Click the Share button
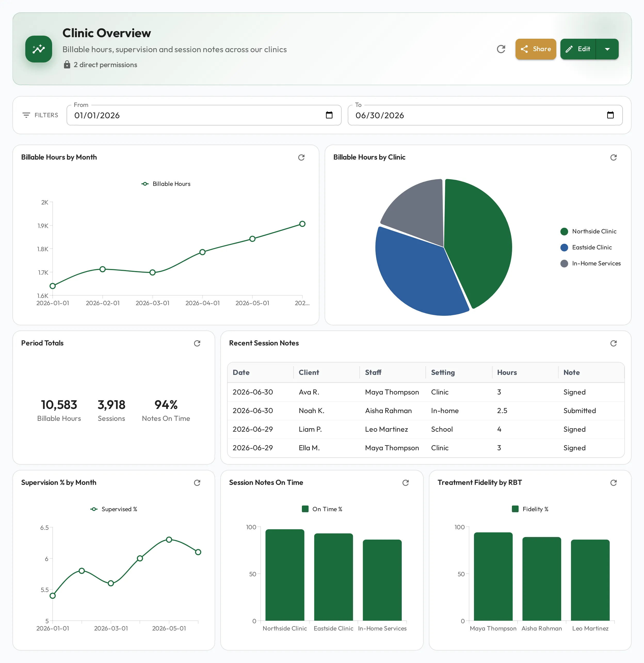 [535, 49]
